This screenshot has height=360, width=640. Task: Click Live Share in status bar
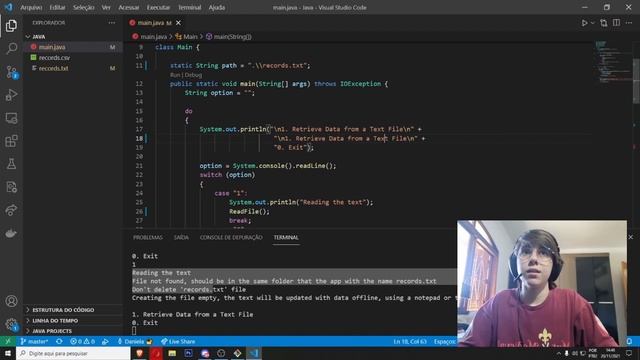tap(178, 341)
